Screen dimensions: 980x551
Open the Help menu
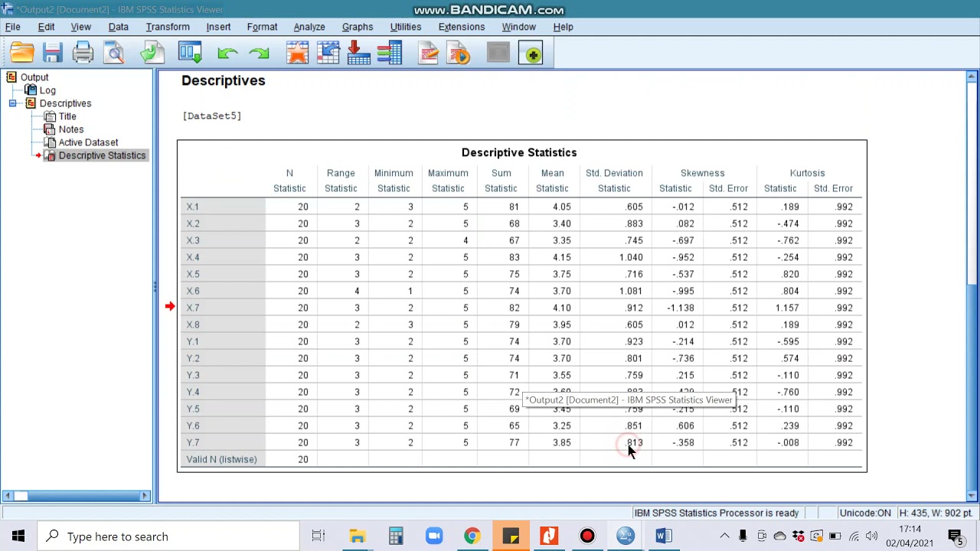coord(563,27)
